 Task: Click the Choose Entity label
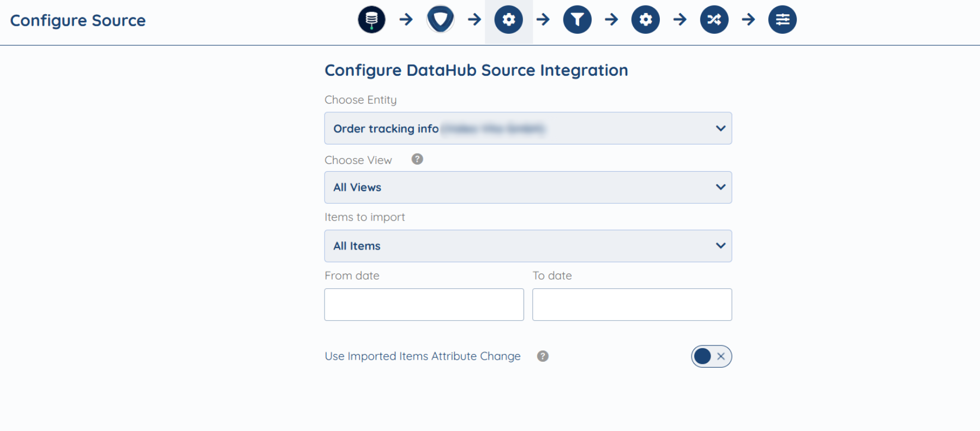(x=360, y=100)
